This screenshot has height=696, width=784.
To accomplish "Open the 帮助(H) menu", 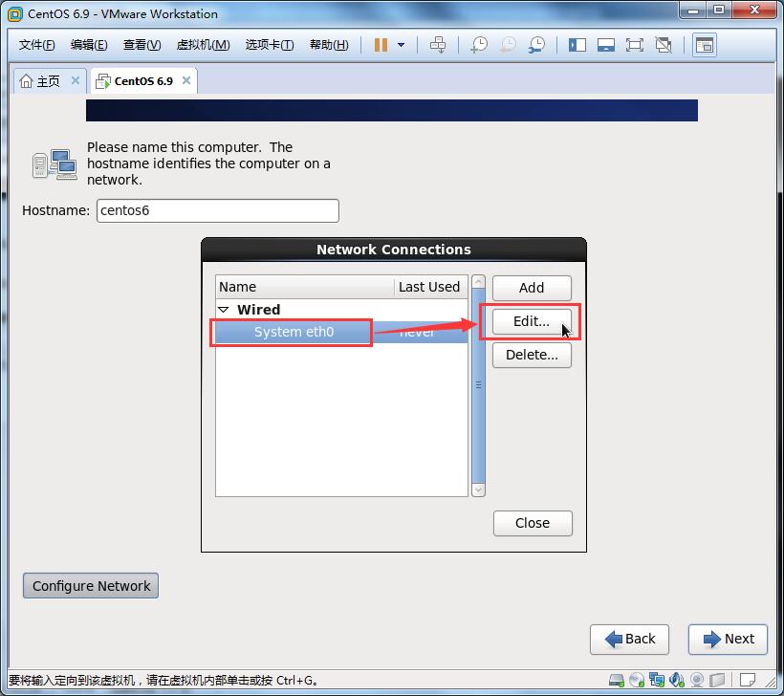I will tap(329, 45).
